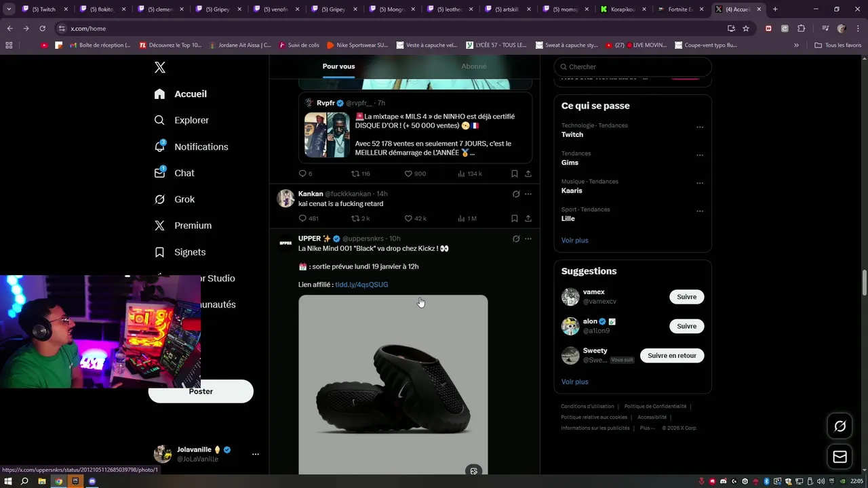Open options for Kaaris trend
Screen dimensions: 868x488
click(700, 183)
